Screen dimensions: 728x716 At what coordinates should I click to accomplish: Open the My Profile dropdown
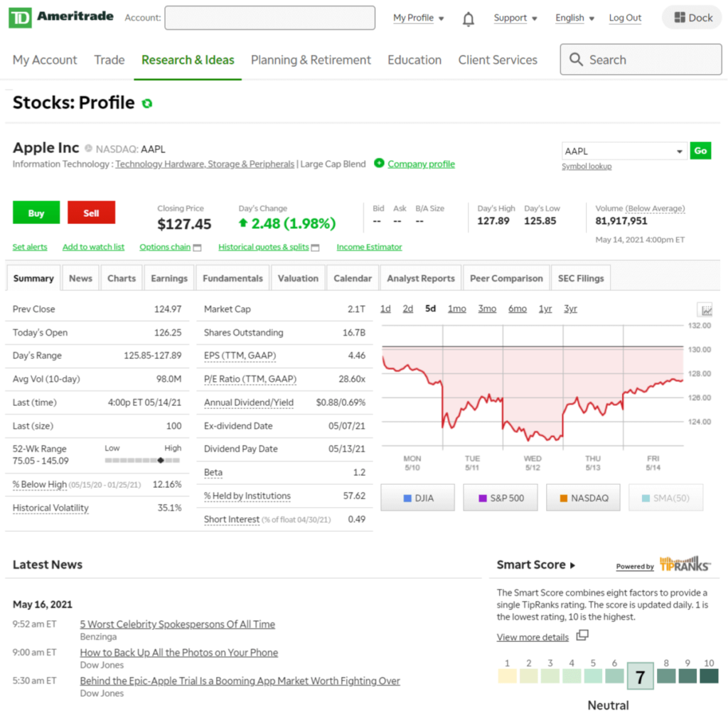[418, 18]
